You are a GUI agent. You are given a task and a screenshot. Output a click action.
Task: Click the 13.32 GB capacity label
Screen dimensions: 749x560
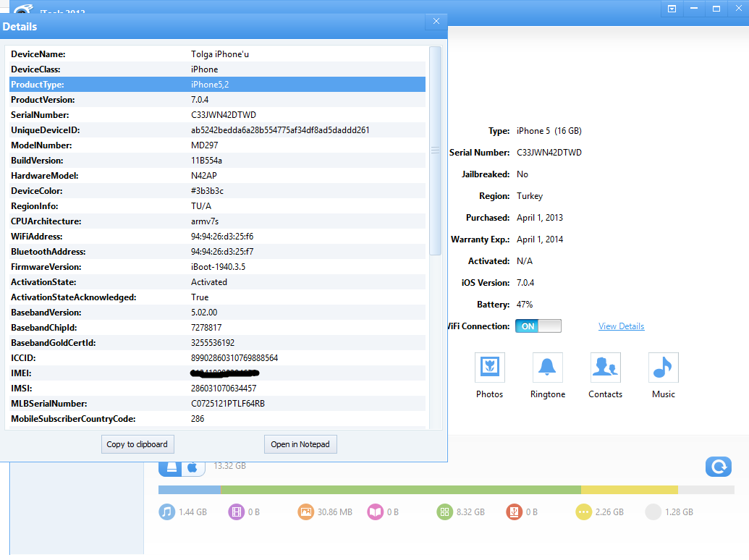click(229, 465)
